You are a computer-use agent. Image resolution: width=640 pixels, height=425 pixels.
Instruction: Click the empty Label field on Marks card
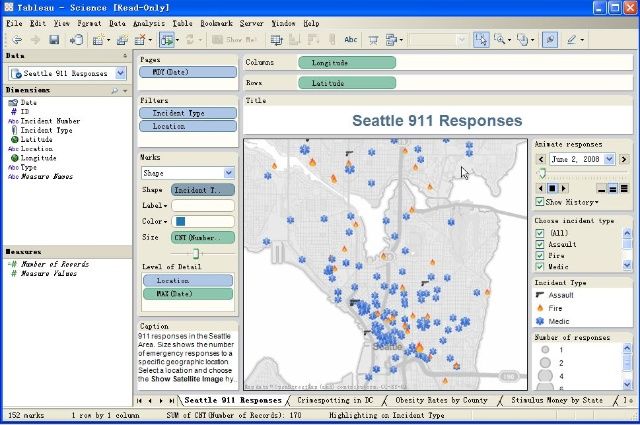pyautogui.click(x=203, y=205)
